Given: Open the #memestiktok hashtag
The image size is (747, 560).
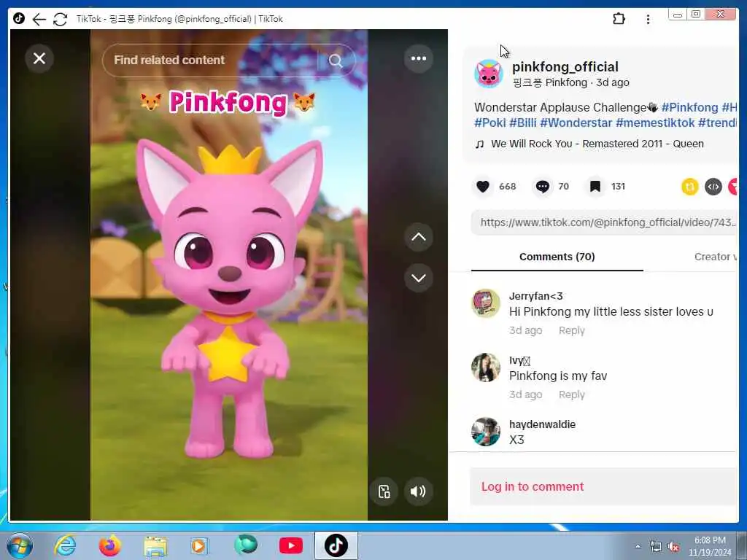Looking at the screenshot, I should point(654,122).
